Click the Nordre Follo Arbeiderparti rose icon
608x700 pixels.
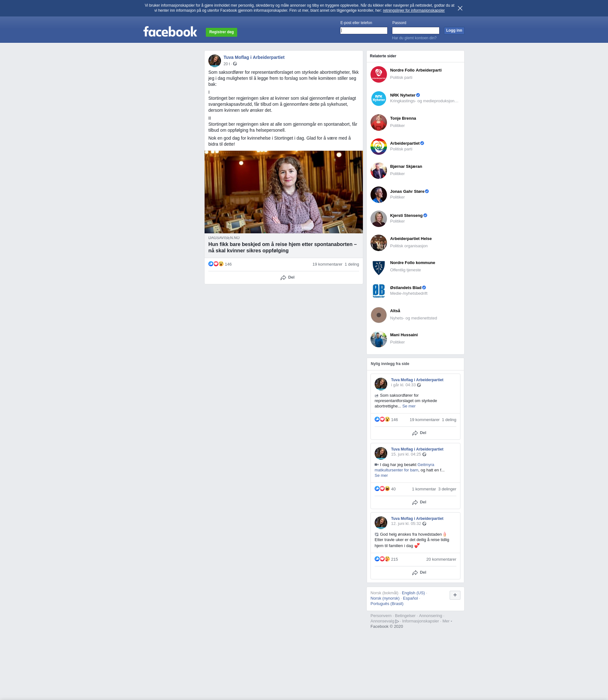(x=378, y=74)
